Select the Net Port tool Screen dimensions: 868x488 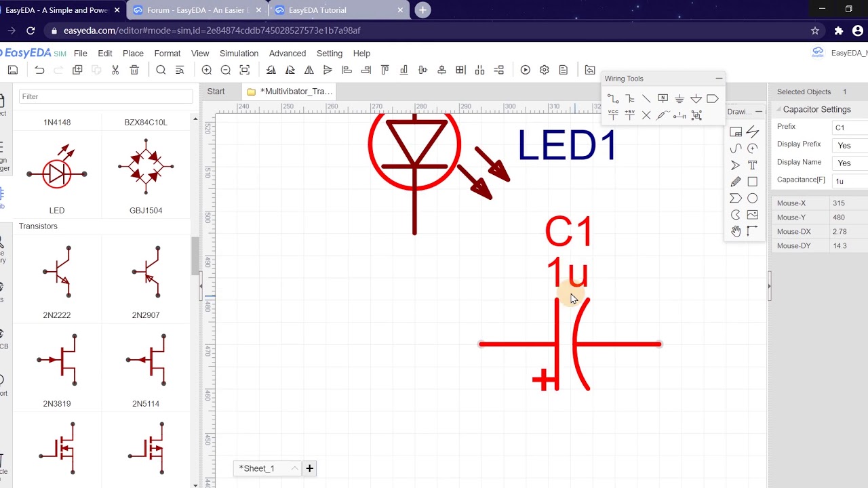pyautogui.click(x=713, y=99)
